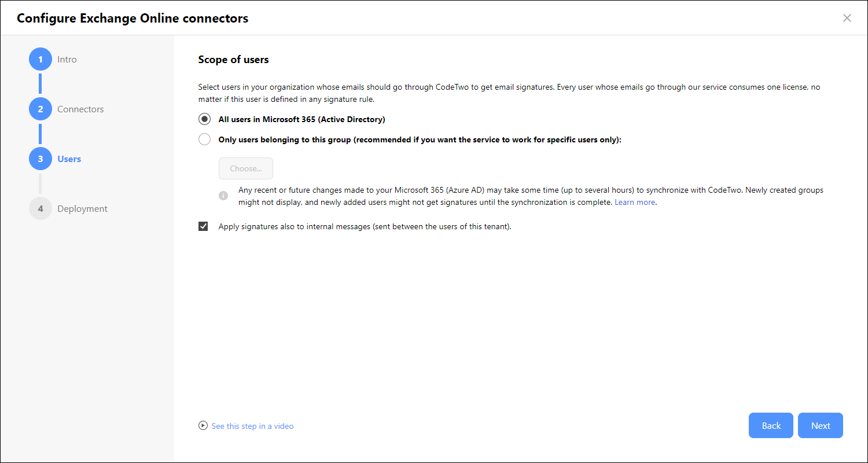Screen dimensions: 868x463
Task: Click the step 3 circle icon
Action: point(41,159)
